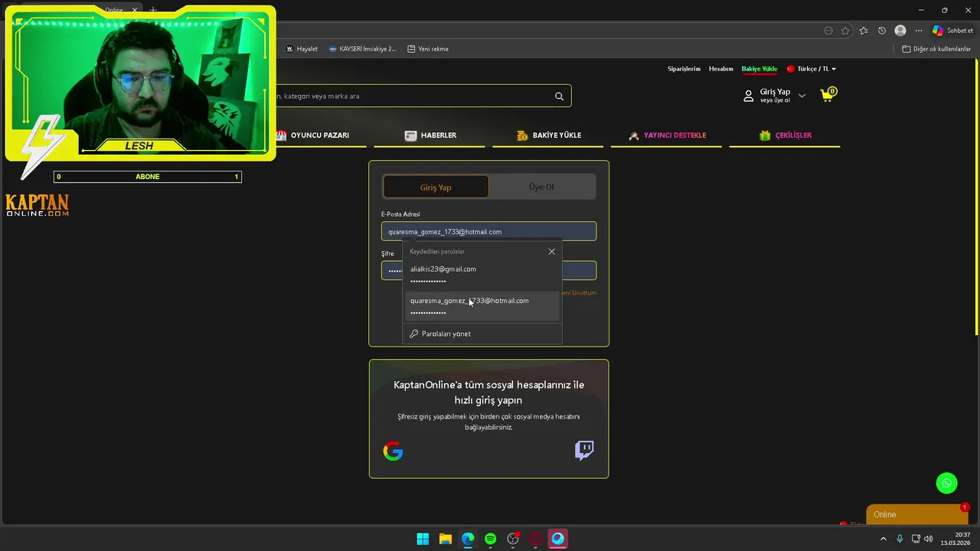Viewport: 980px width, 551px height.
Task: Click the user profile icon near Giriş Yap
Action: pyautogui.click(x=749, y=96)
